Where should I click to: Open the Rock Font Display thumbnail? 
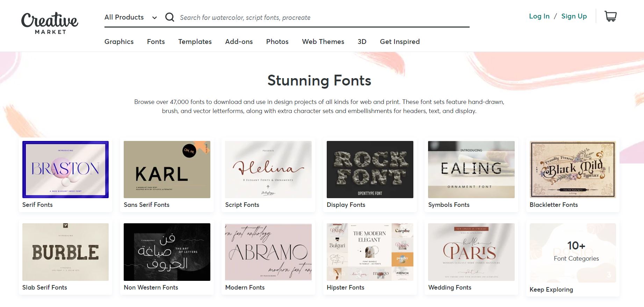370,170
